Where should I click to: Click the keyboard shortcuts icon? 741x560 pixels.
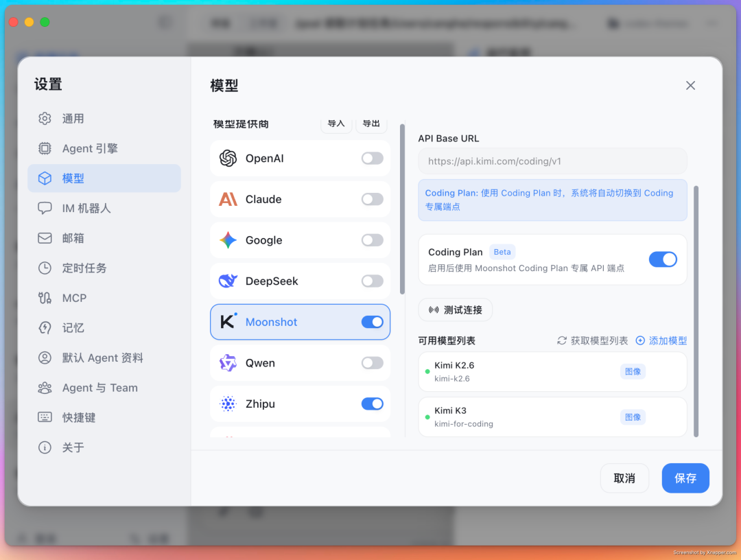(45, 417)
